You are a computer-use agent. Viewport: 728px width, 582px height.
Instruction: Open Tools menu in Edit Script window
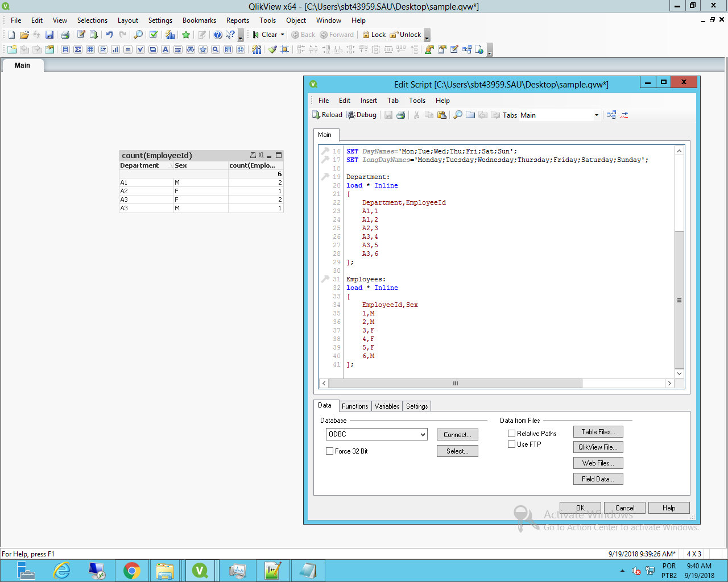(417, 101)
